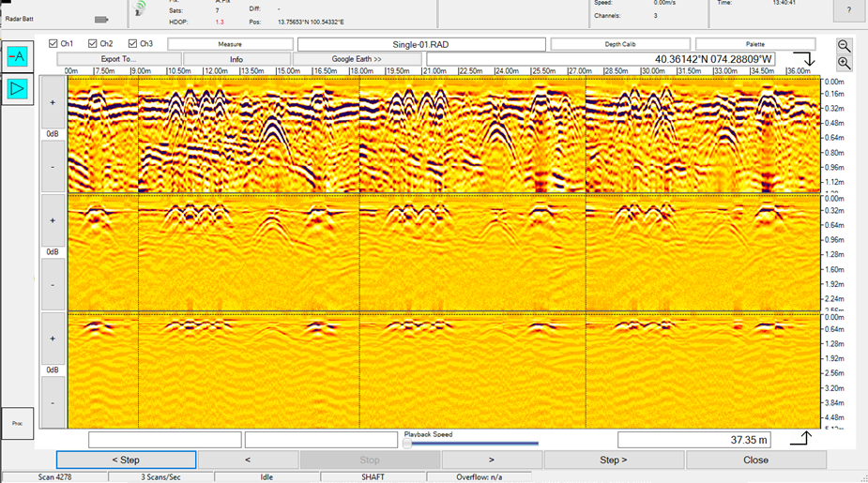Toggle the Ch1 channel checkbox

(x=53, y=44)
